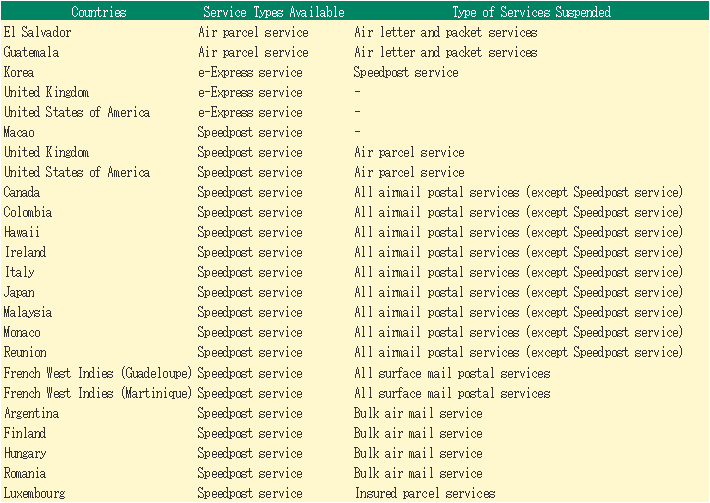This screenshot has height=503, width=710.
Task: Click Bulk air mail service in Romania row
Action: (x=418, y=473)
